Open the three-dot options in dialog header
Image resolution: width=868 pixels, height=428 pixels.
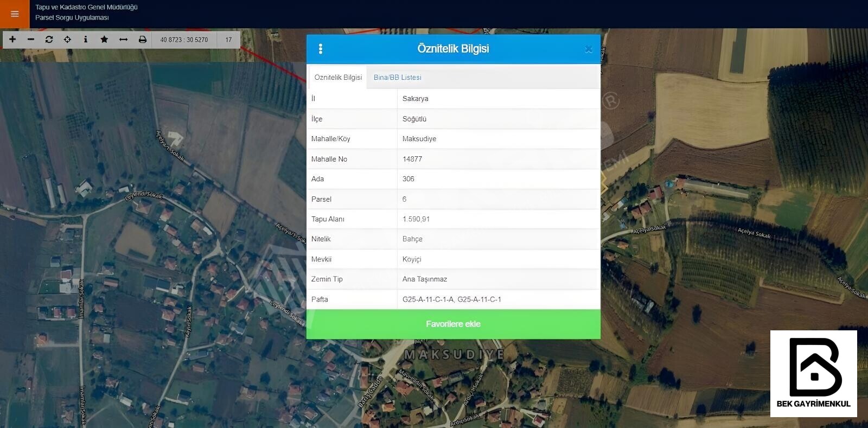[321, 49]
